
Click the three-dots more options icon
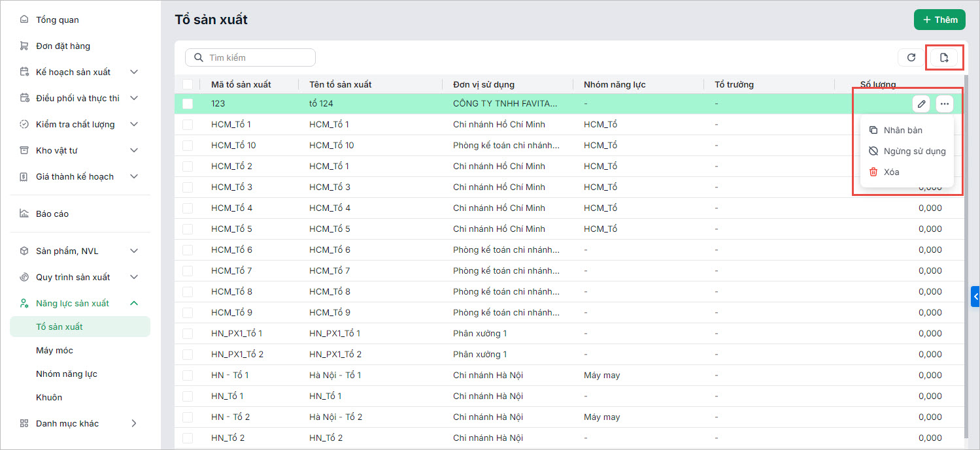[944, 104]
